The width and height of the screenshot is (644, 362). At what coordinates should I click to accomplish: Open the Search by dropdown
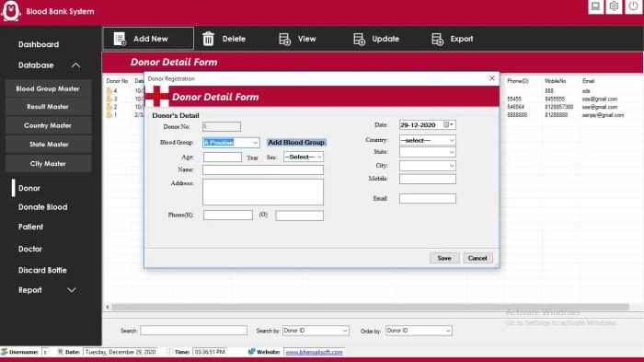(345, 331)
